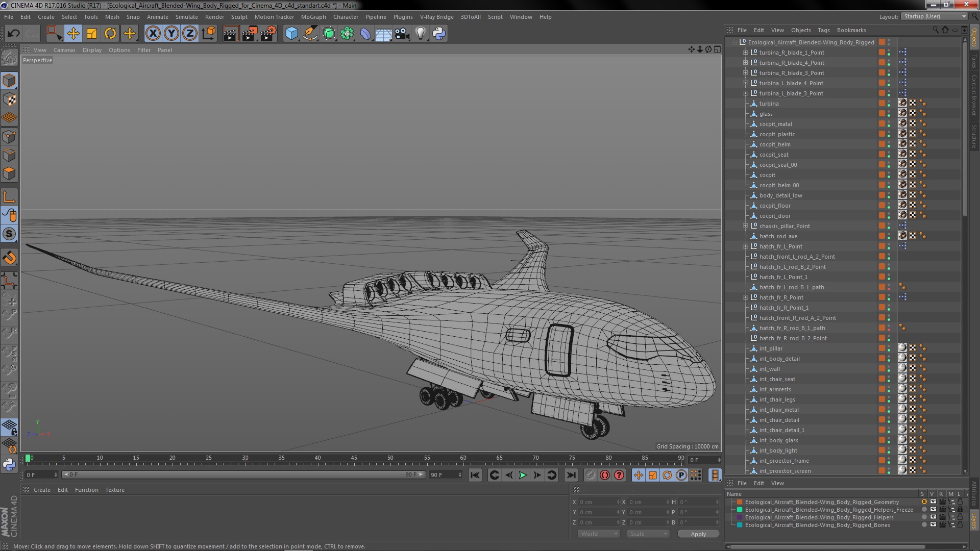
Task: Open Edit Render Settings icon
Action: (x=268, y=34)
